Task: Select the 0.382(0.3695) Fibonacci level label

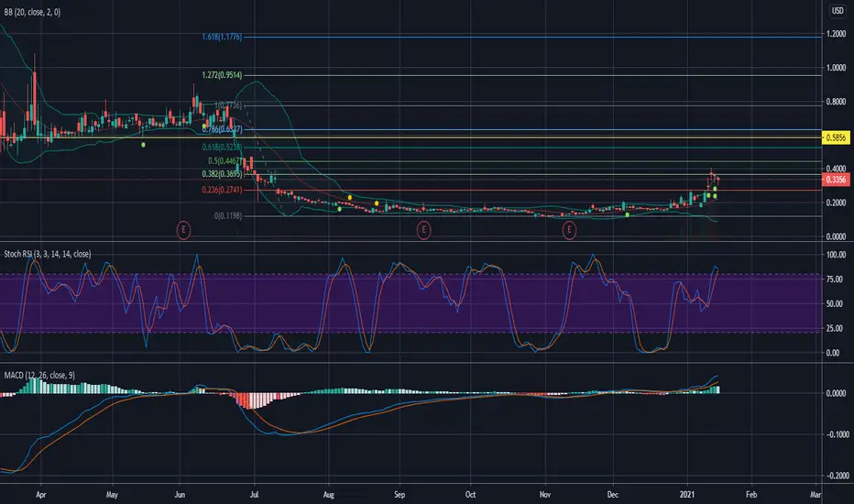Action: 222,174
